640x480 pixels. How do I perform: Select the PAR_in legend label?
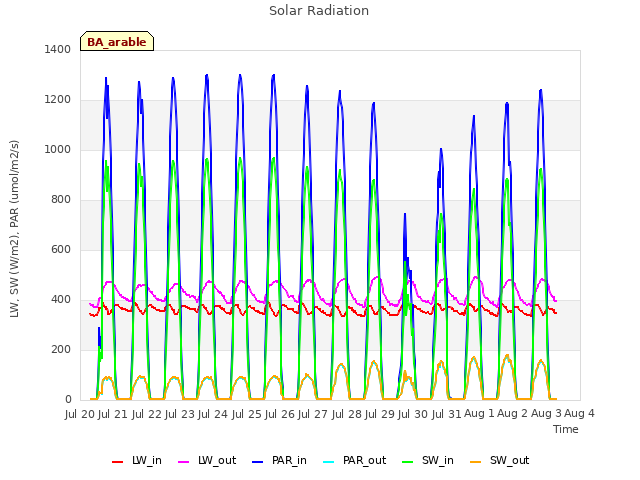pyautogui.click(x=289, y=460)
